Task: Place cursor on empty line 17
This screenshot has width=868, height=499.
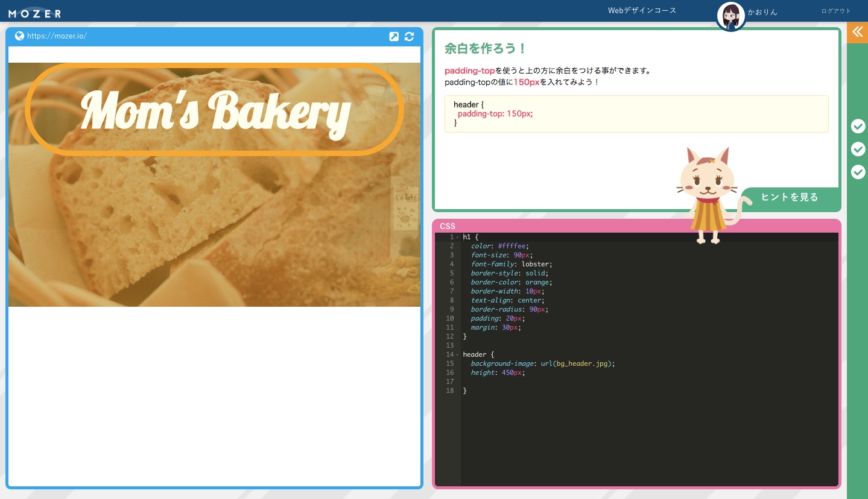Action: 543,381
